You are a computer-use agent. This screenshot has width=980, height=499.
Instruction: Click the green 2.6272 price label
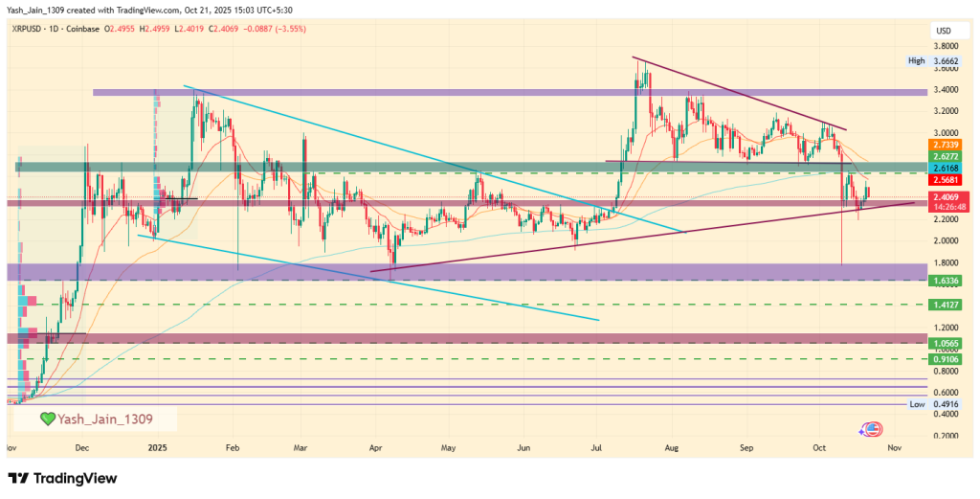[944, 155]
